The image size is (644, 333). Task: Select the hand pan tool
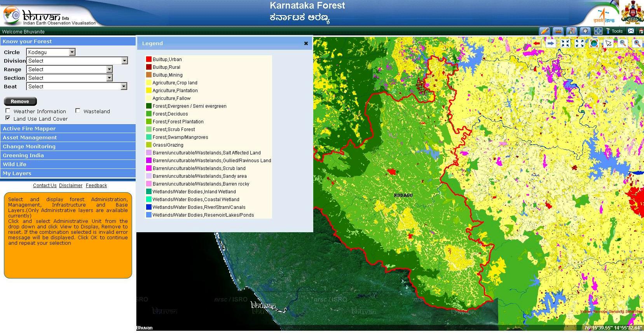[x=585, y=31]
